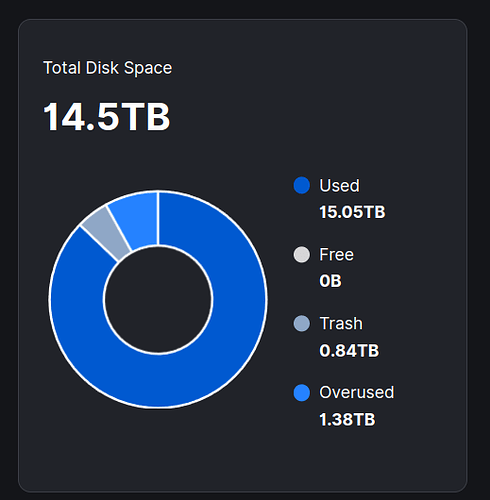Click the Overused legend label
This screenshot has width=490, height=500.
pos(357,392)
